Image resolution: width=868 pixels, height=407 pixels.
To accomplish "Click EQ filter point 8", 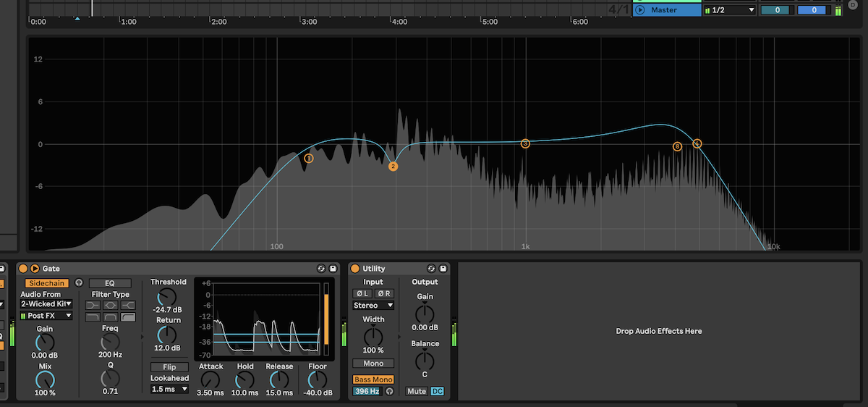I will 678,147.
